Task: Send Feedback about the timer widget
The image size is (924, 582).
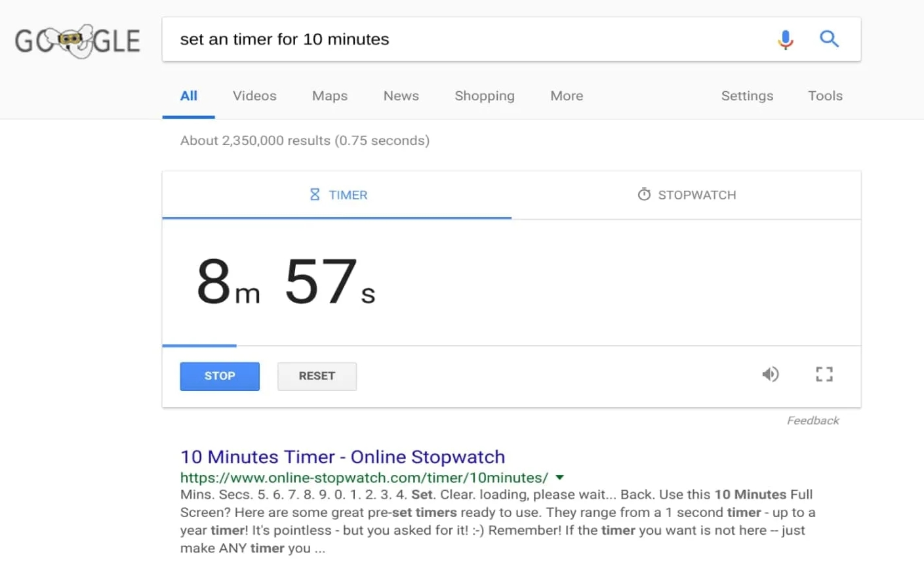Action: click(813, 421)
